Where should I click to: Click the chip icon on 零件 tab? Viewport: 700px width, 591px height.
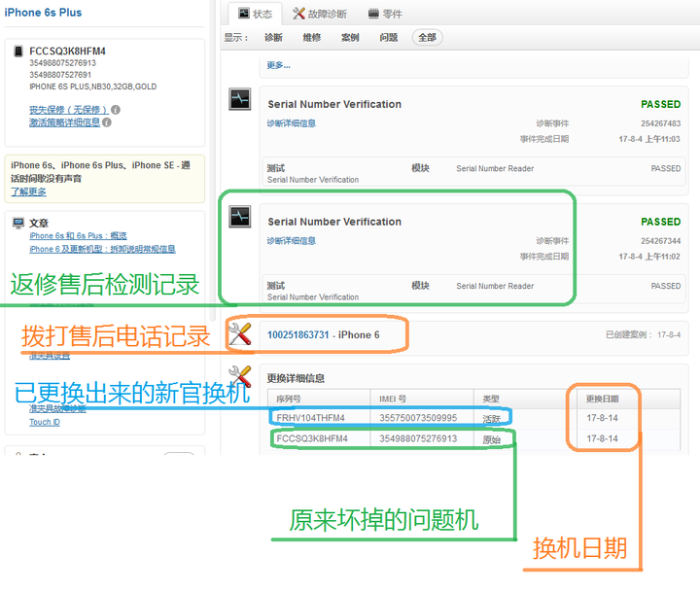pos(373,14)
